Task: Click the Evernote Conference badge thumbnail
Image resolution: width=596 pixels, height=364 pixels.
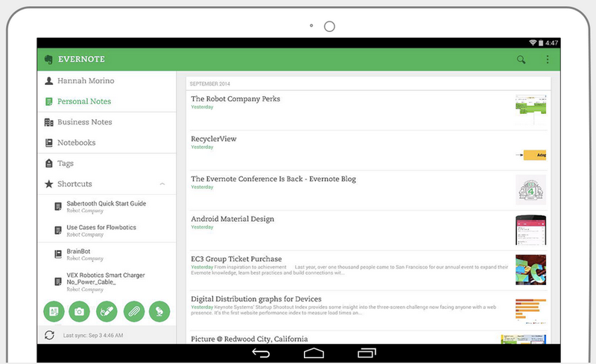Action: pyautogui.click(x=530, y=190)
